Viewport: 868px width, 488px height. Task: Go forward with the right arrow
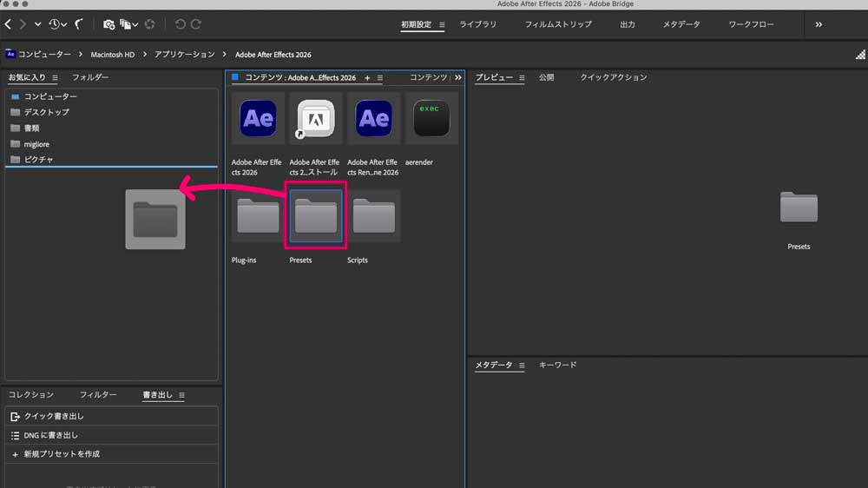[23, 24]
